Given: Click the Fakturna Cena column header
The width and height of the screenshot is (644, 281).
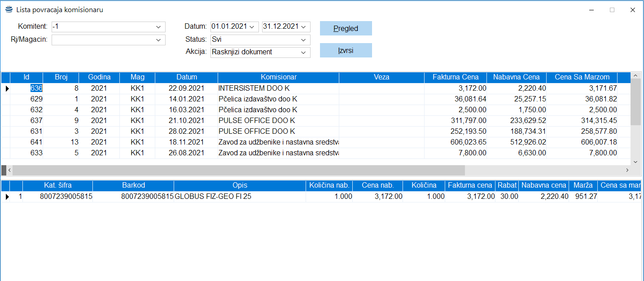Looking at the screenshot, I should pyautogui.click(x=455, y=77).
